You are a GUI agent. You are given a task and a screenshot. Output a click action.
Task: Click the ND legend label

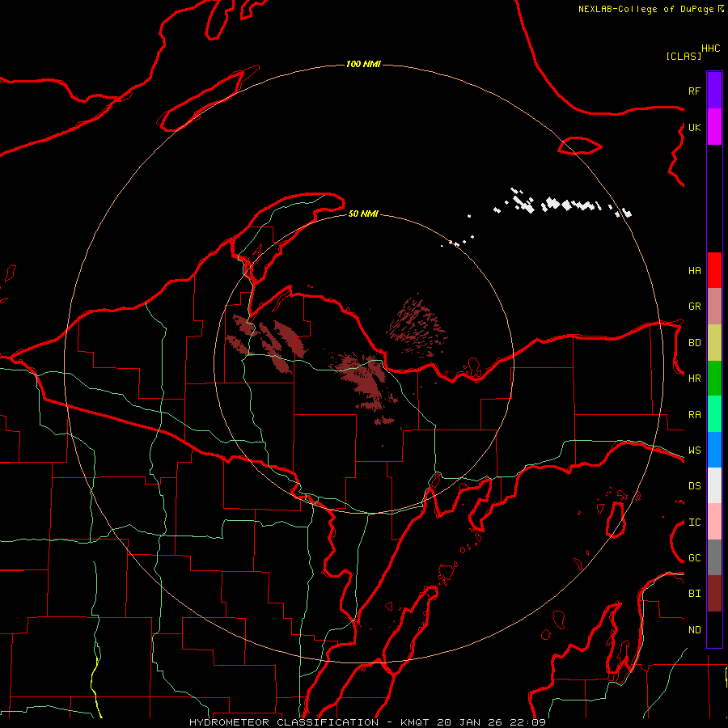click(x=694, y=629)
